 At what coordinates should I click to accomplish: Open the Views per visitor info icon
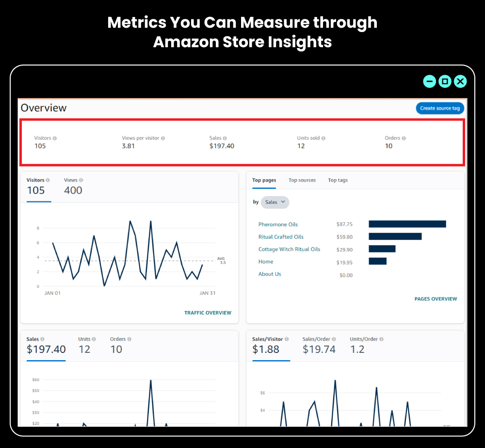(x=163, y=138)
